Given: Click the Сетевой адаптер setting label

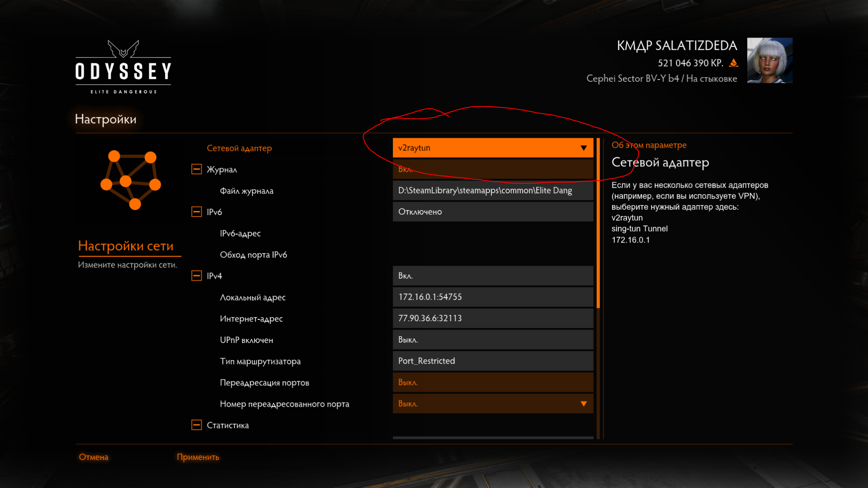Looking at the screenshot, I should coord(239,148).
